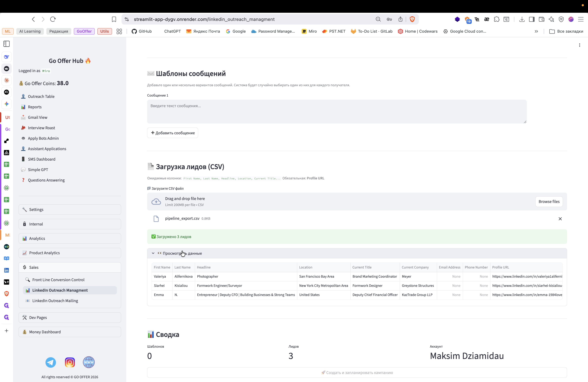Image resolution: width=588 pixels, height=382 pixels.
Task: Go to LinkedIn Outreach Mailing page
Action: pyautogui.click(x=55, y=301)
